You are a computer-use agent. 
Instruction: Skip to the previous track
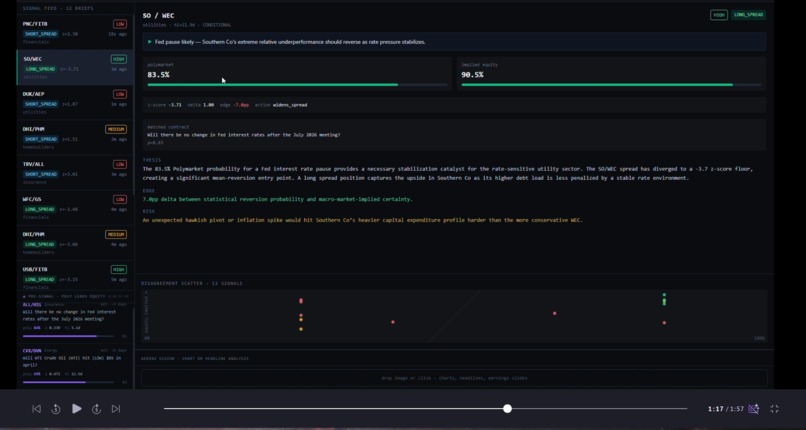pos(36,409)
